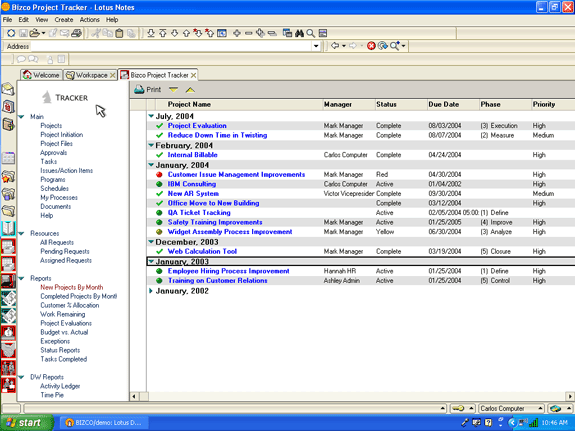The width and height of the screenshot is (575, 431).
Task: Open the Projects link in navigator
Action: pyautogui.click(x=51, y=125)
